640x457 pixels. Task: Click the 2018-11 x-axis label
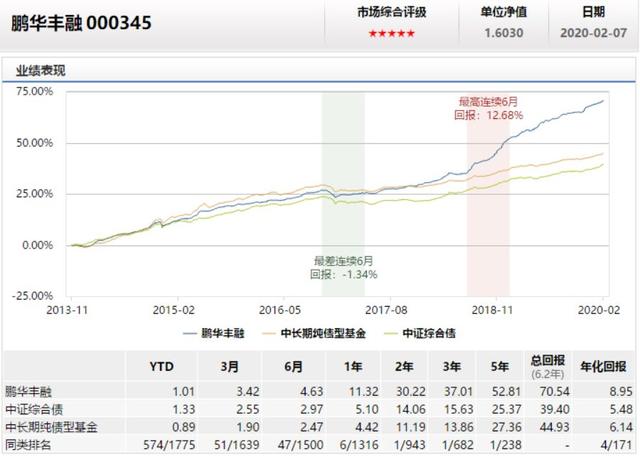(492, 310)
